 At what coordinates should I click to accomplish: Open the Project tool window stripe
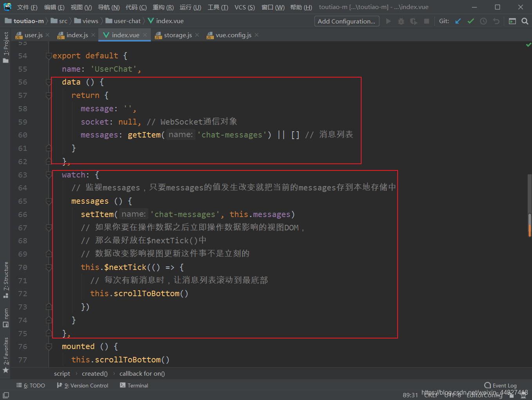[5, 47]
